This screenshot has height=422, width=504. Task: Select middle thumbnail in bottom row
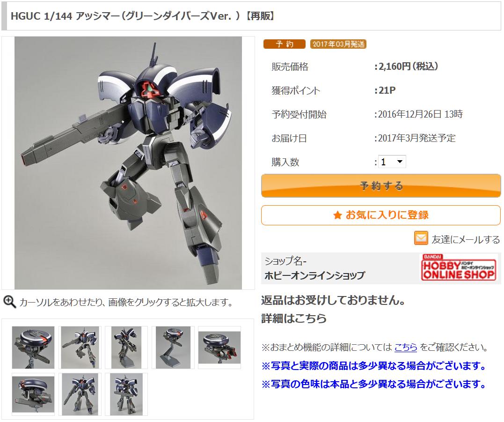coord(80,394)
